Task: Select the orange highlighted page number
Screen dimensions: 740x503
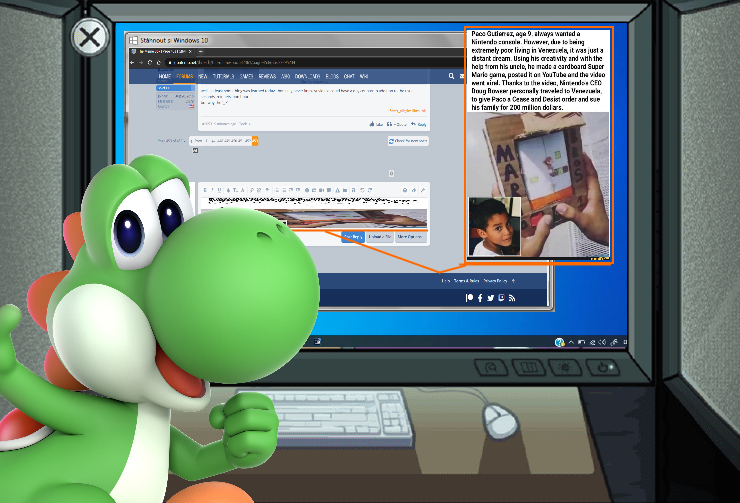Action: click(x=255, y=141)
